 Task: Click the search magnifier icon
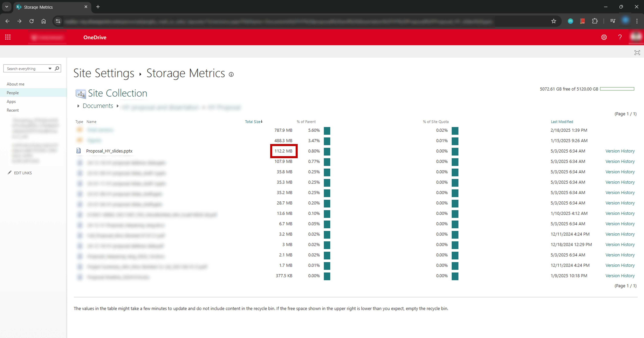pyautogui.click(x=57, y=68)
